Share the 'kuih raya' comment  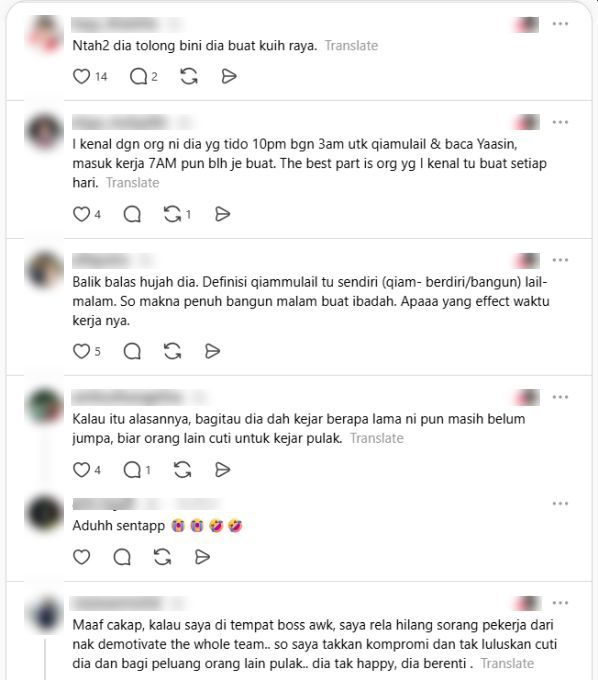[229, 76]
